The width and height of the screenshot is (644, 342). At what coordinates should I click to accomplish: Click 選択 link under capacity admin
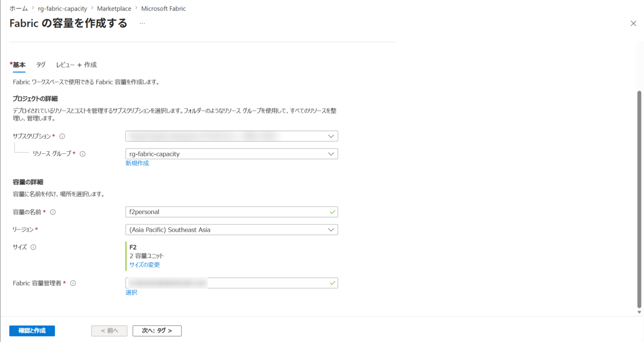pos(131,292)
